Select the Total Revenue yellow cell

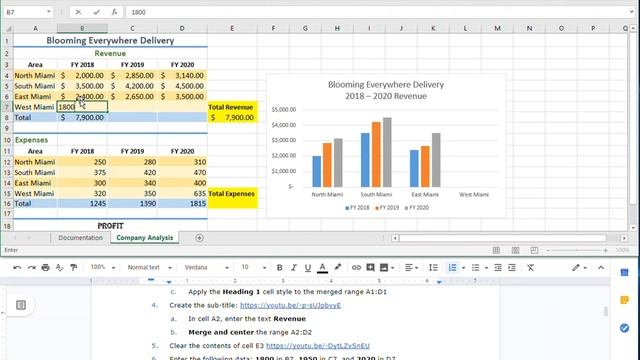point(232,107)
